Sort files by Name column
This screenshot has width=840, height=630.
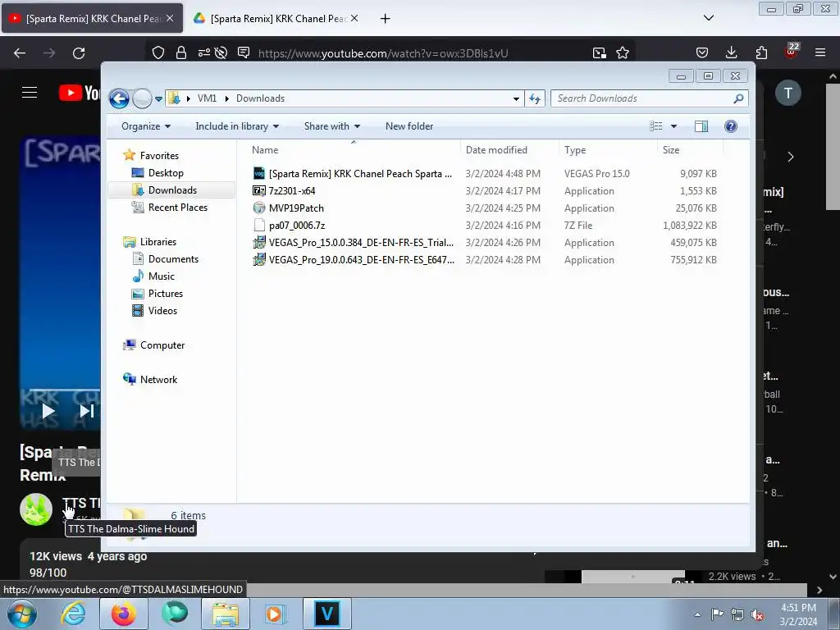tap(354, 150)
